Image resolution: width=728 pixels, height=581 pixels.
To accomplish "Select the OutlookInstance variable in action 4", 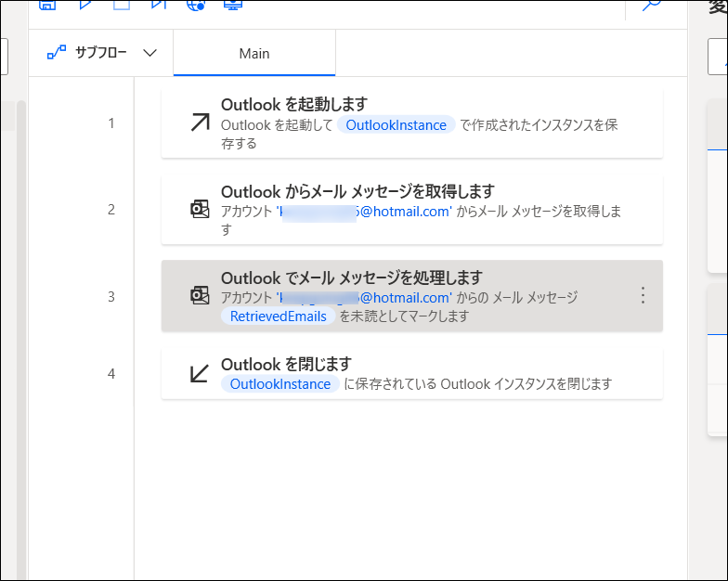I will [x=280, y=384].
